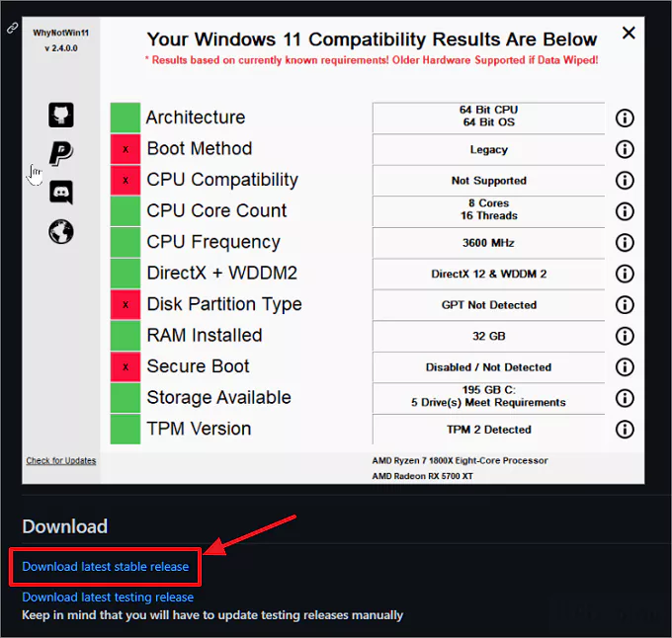The width and height of the screenshot is (672, 638).
Task: Click info icon for Secure Boot row
Action: pos(625,367)
